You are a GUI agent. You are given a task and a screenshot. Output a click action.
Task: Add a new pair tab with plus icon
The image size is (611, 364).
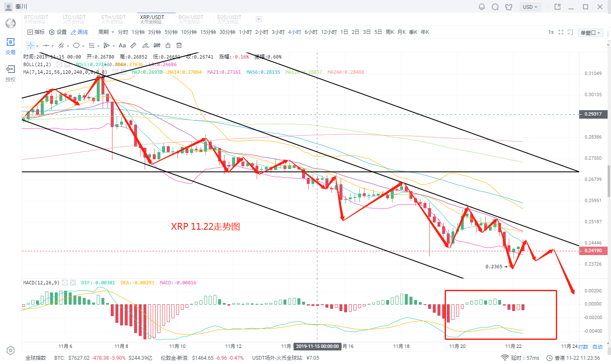(x=259, y=19)
